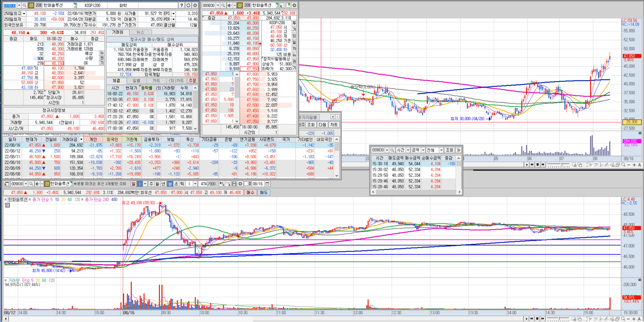The width and height of the screenshot is (644, 322).
Task: Click the search magnifier beside the top-left stock code
Action: click(24, 5)
